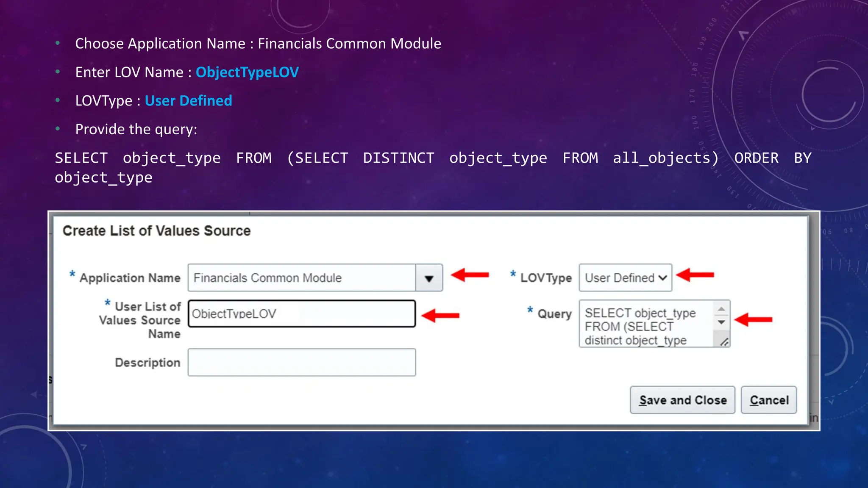
Task: Click the Application Name label
Action: (130, 278)
